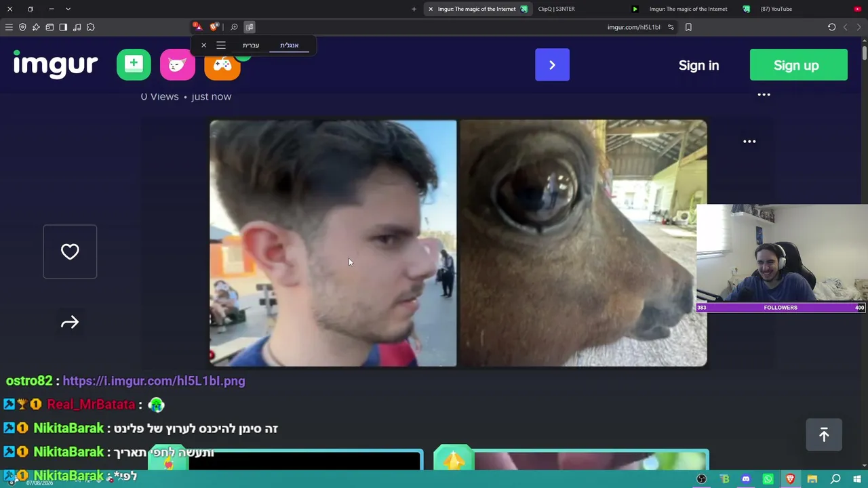Click the wallet toolbar icon
This screenshot has height=488, width=868.
tap(50, 27)
